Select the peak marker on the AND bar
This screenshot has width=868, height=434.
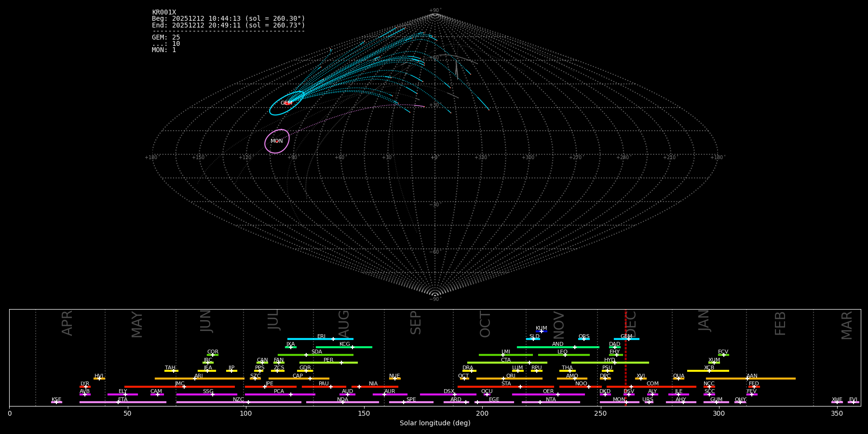pyautogui.click(x=574, y=347)
